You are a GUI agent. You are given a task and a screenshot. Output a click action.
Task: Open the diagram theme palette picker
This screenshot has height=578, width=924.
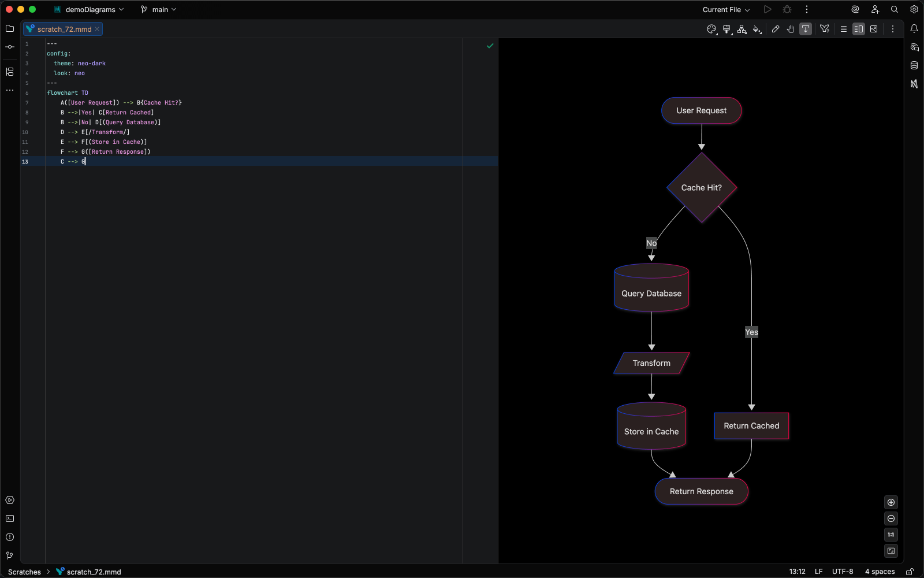point(711,29)
